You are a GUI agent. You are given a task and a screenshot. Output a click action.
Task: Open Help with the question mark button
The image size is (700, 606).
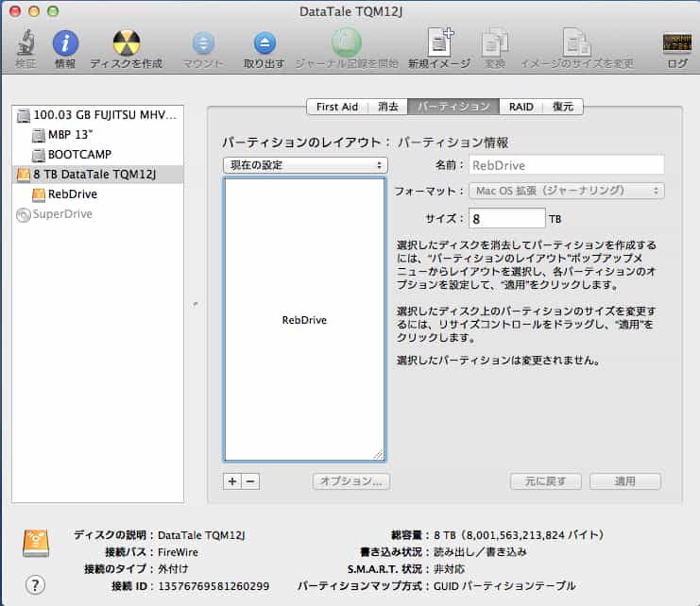click(35, 584)
